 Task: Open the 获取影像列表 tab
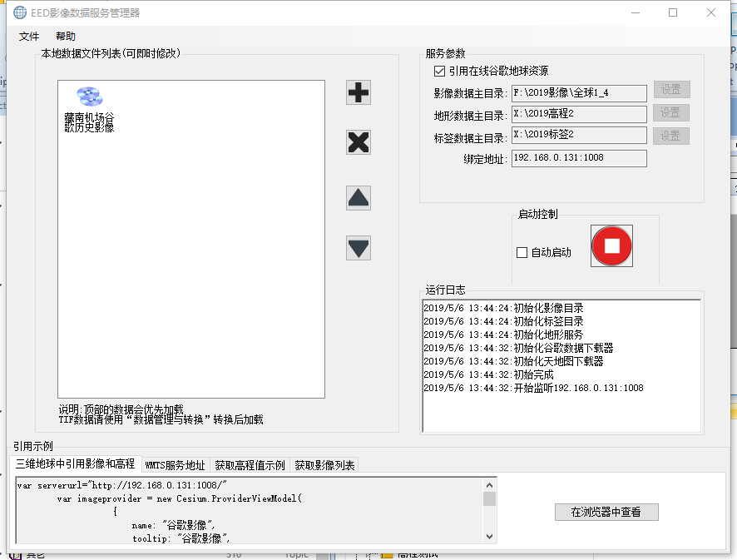(x=325, y=465)
